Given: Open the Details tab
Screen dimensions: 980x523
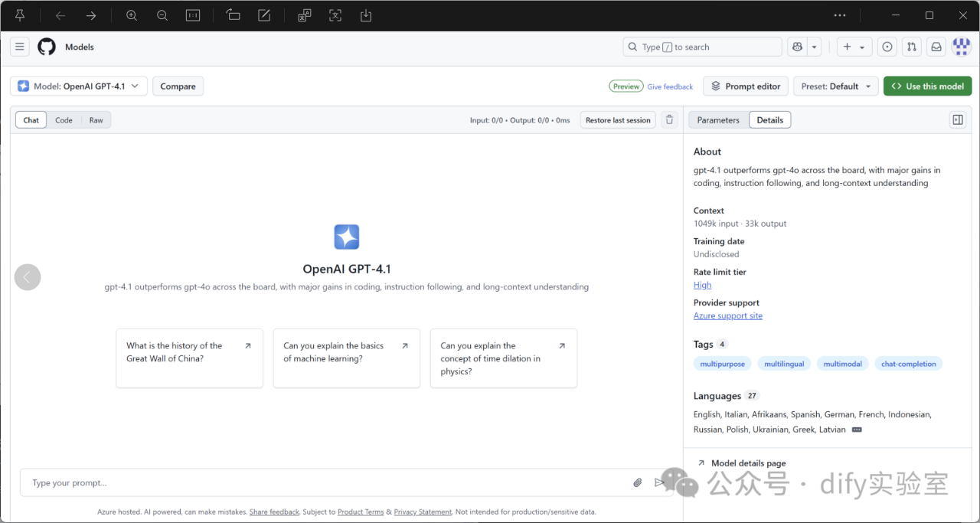Looking at the screenshot, I should 770,120.
